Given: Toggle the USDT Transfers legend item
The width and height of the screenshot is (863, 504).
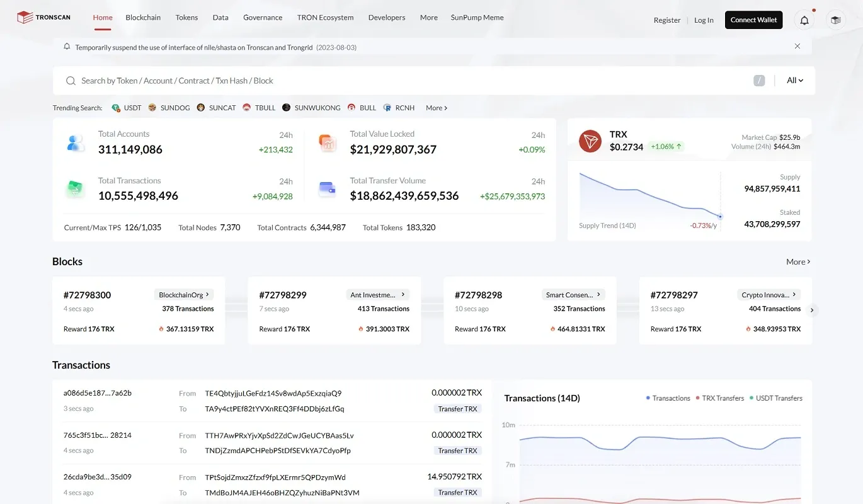Looking at the screenshot, I should coord(776,398).
